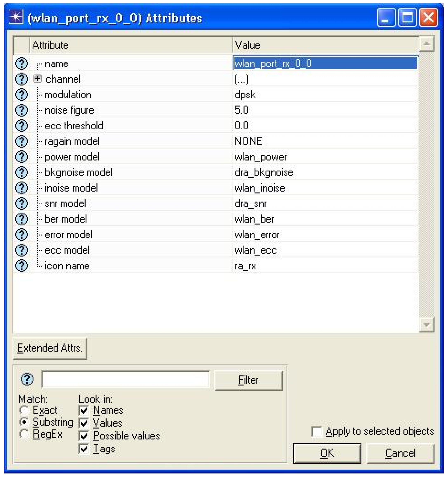The width and height of the screenshot is (448, 478).
Task: Uncheck the Values checkbox under Look in
Action: click(x=84, y=423)
